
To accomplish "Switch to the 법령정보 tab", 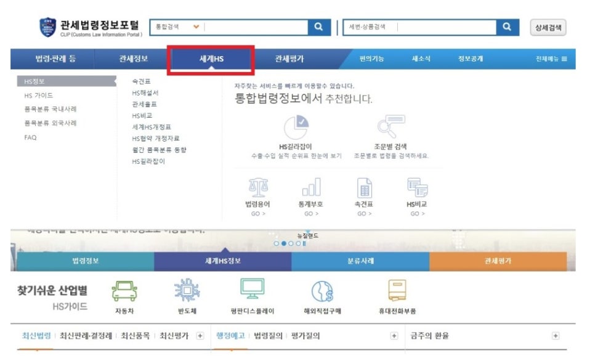I will [86, 261].
